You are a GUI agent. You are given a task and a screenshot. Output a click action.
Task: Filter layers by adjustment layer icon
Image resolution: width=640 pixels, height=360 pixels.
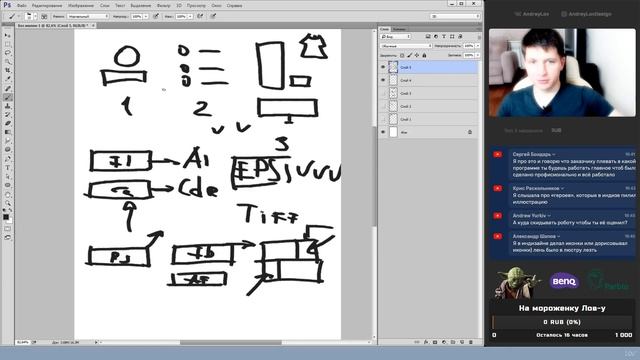coord(436,37)
